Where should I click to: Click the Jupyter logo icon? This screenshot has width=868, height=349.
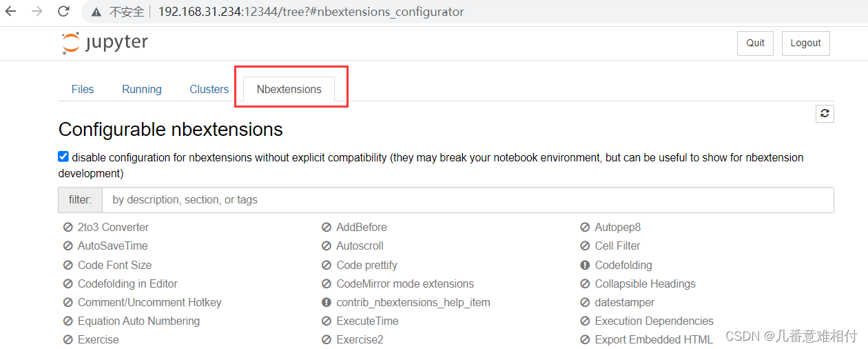[x=71, y=43]
